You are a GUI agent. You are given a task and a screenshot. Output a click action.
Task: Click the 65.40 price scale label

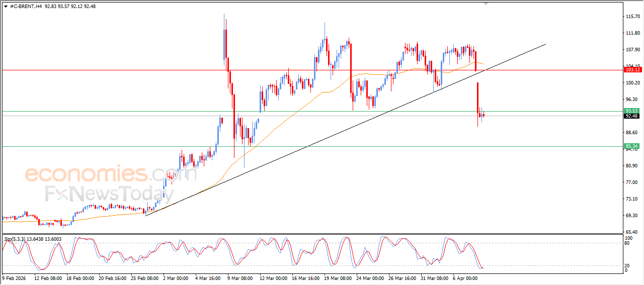click(x=633, y=232)
